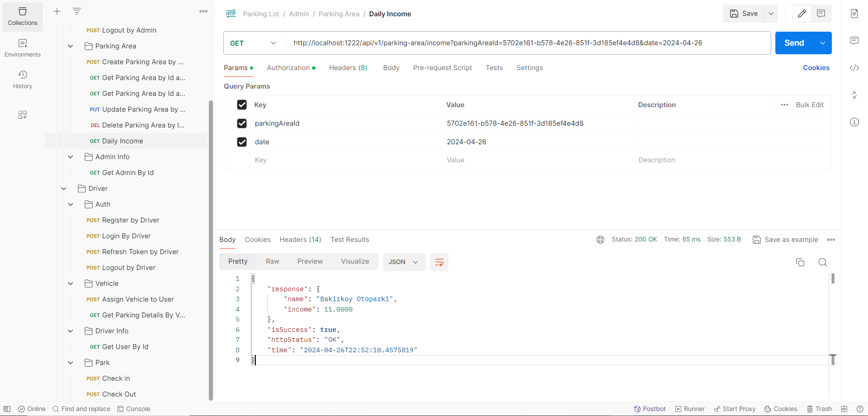Open the Console from the status bar
Screen dimensions: 868x416
[134, 409]
